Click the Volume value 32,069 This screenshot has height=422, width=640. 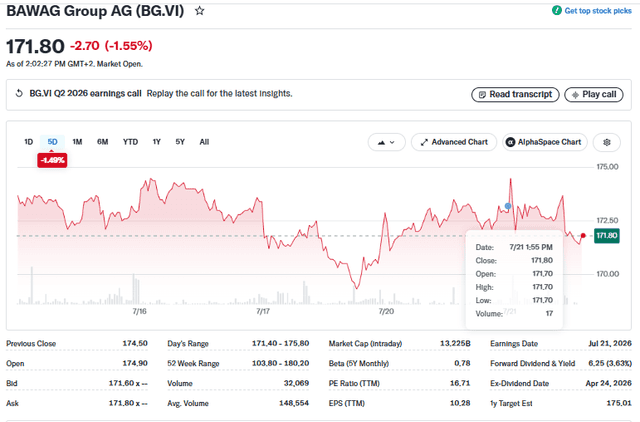click(296, 383)
